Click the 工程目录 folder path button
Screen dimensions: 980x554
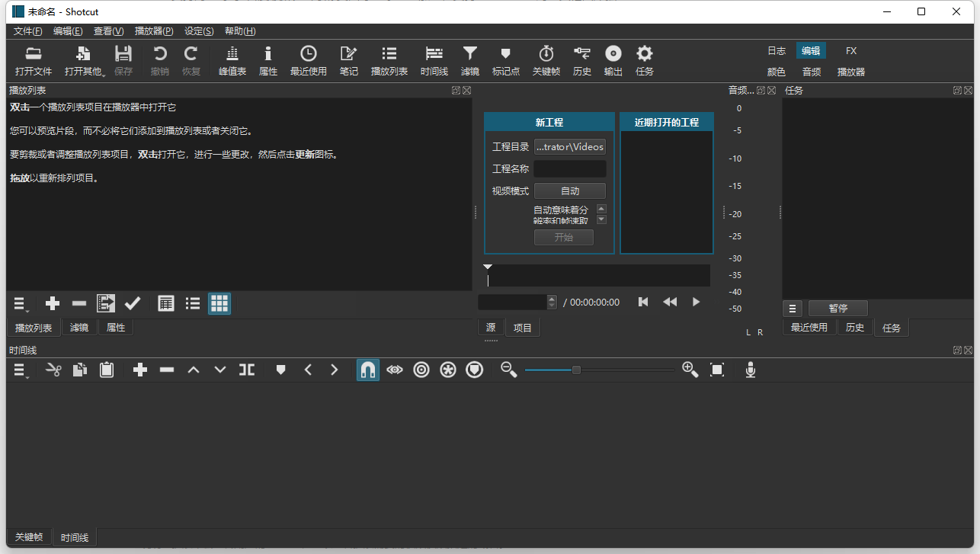pyautogui.click(x=570, y=147)
